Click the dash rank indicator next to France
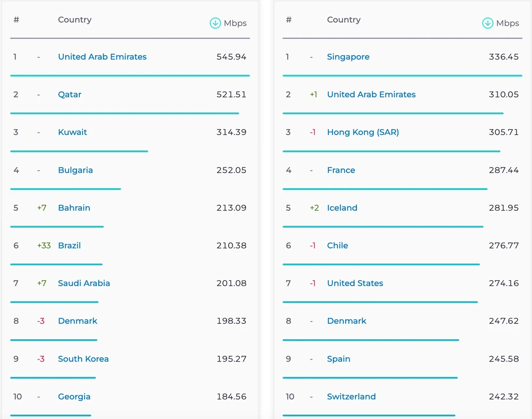The height and width of the screenshot is (419, 532). [311, 170]
